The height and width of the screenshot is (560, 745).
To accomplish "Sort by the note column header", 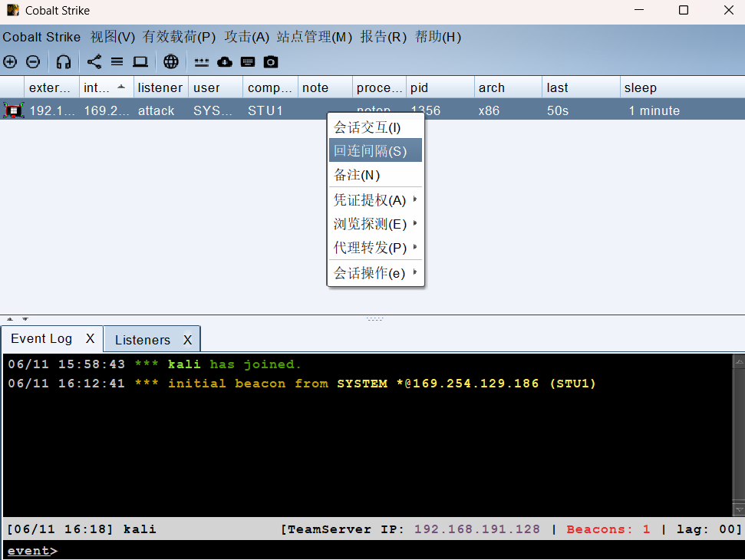I will (325, 87).
